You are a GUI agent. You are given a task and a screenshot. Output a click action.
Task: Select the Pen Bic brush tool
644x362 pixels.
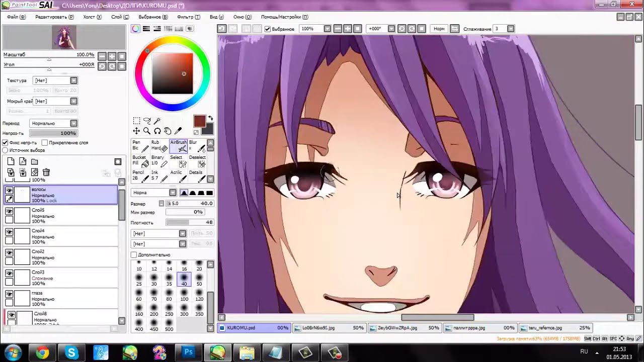pyautogui.click(x=140, y=146)
